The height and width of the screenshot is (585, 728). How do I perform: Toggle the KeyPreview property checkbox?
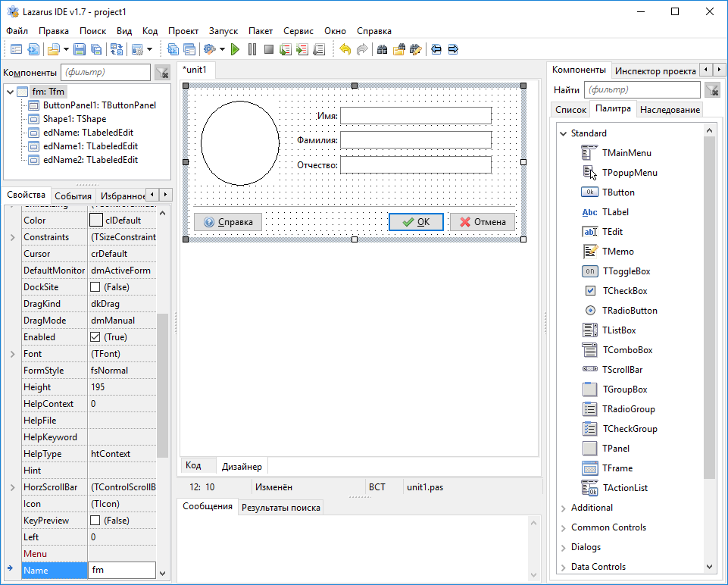pos(95,521)
